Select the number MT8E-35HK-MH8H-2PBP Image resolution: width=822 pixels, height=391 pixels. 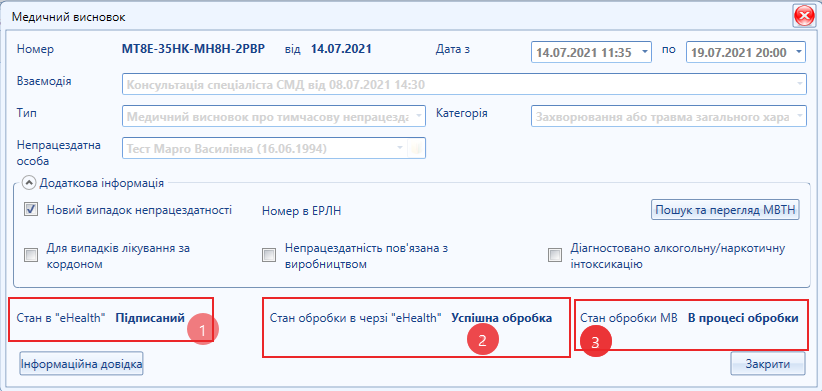tap(193, 49)
